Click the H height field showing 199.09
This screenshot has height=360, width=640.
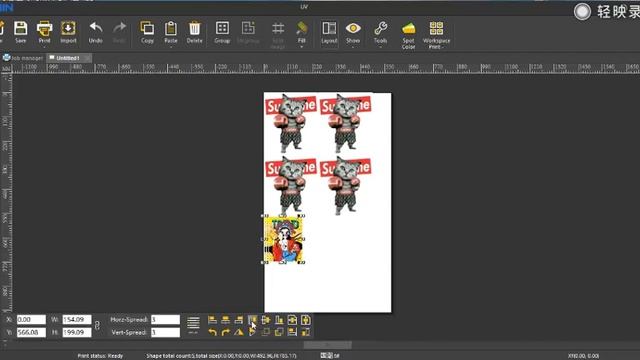[x=77, y=332]
